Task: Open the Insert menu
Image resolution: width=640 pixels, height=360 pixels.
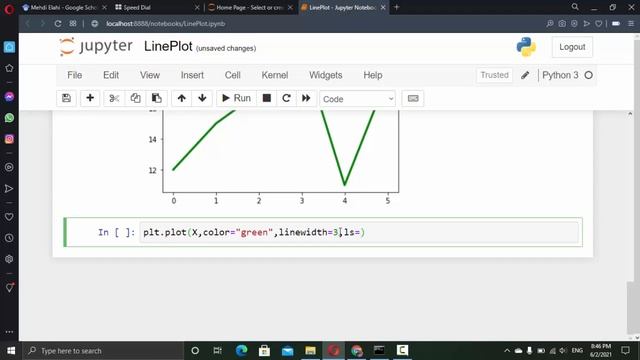Action: point(192,75)
